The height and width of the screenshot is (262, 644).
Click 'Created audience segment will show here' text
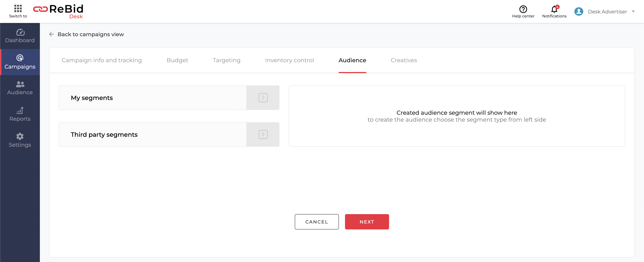(x=457, y=113)
